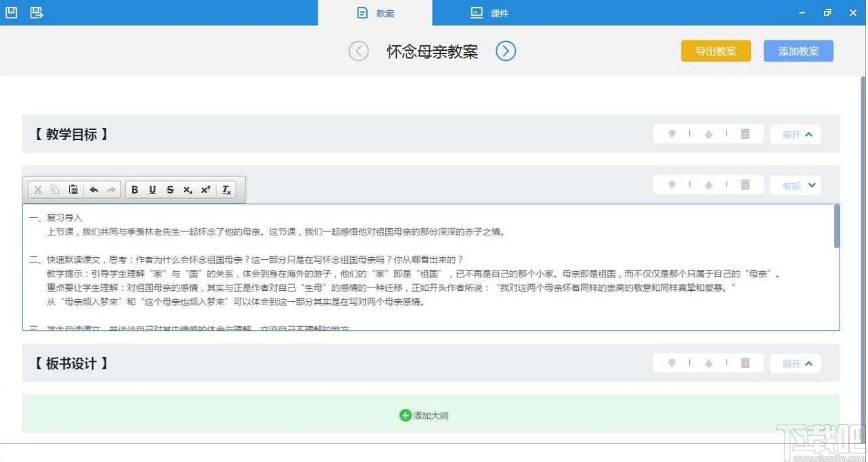
Task: Click the line beginning 教学提示：引导学生理解
Action: (414, 274)
